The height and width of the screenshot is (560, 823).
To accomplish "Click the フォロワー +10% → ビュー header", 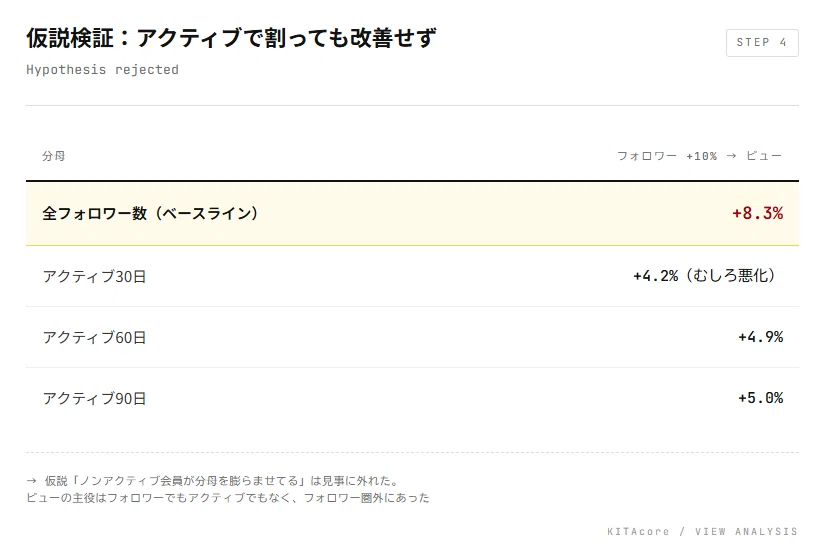I will click(700, 156).
